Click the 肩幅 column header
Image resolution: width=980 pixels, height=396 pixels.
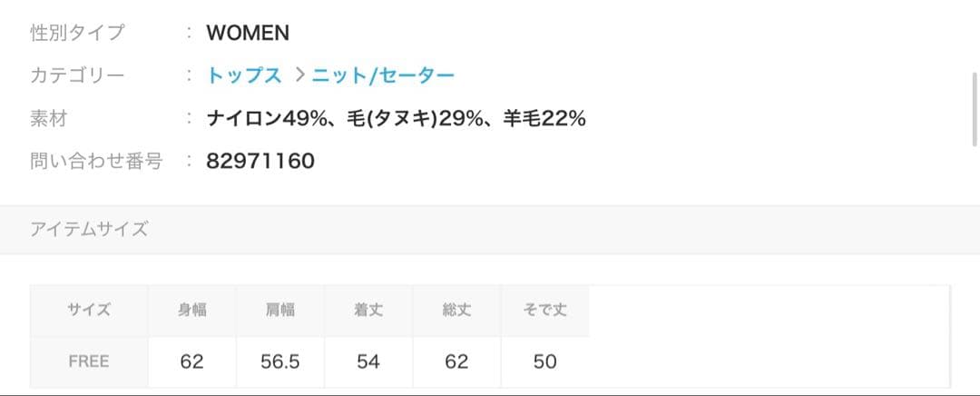tap(280, 311)
